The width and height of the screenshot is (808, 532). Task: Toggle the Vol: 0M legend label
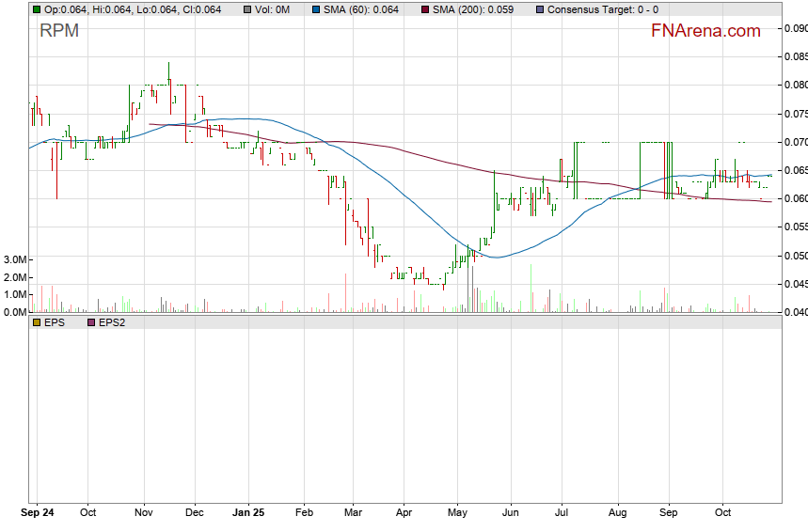[274, 9]
